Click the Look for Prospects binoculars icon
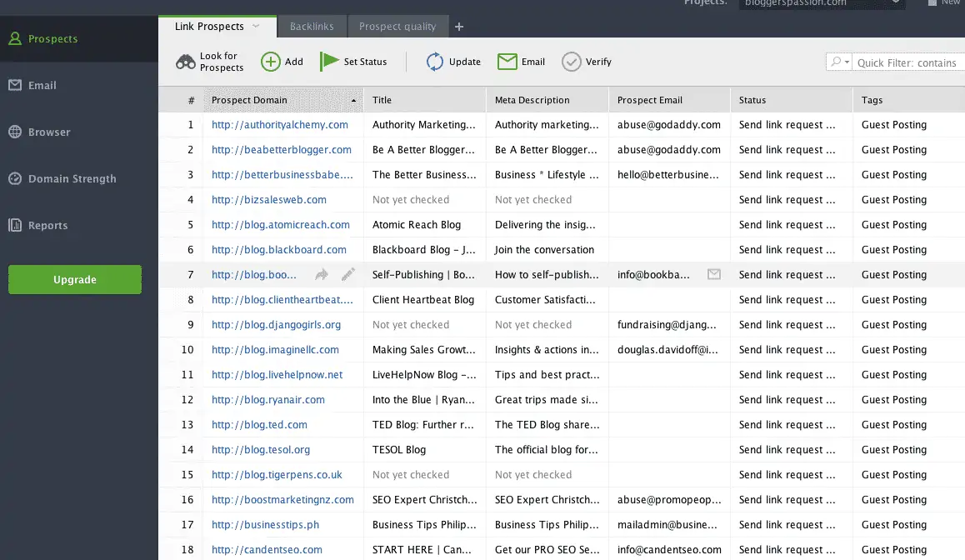The width and height of the screenshot is (965, 560). pos(185,62)
